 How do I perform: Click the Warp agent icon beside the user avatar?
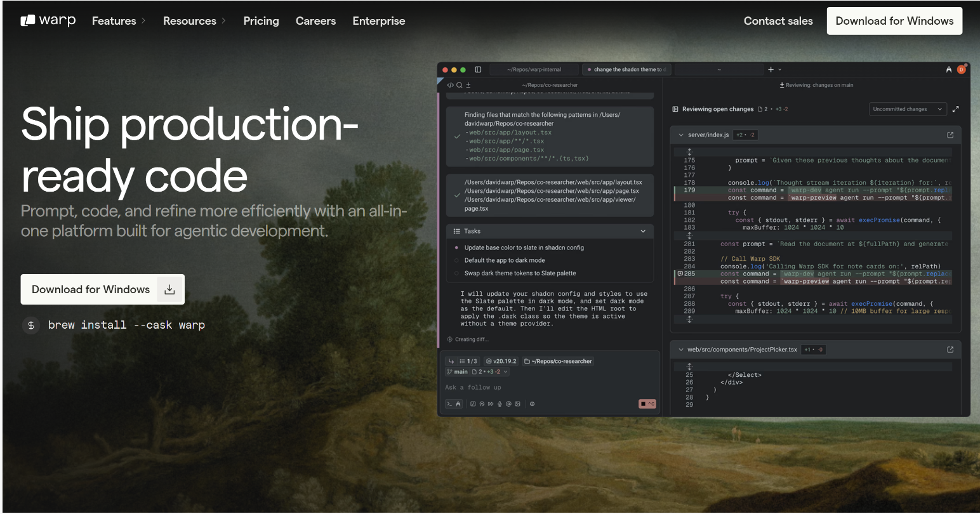tap(949, 70)
